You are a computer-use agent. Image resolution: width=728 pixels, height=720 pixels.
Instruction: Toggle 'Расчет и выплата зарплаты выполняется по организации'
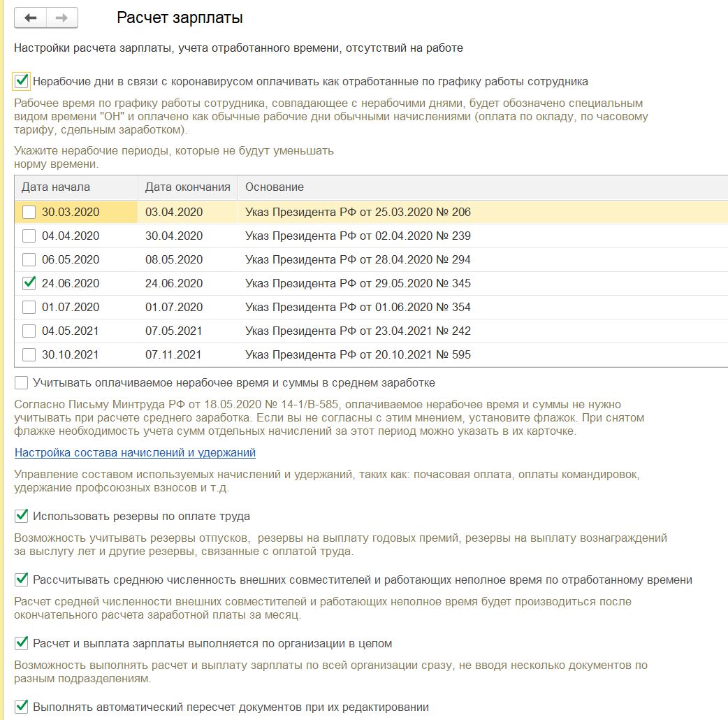coord(22,643)
